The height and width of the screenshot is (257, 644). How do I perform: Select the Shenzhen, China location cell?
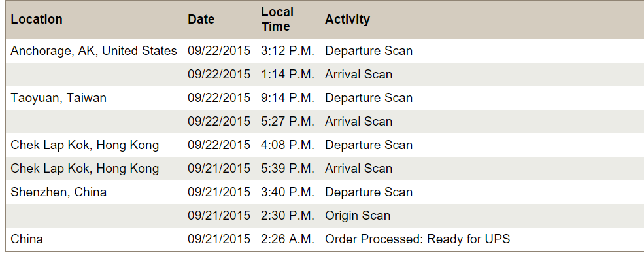point(58,192)
